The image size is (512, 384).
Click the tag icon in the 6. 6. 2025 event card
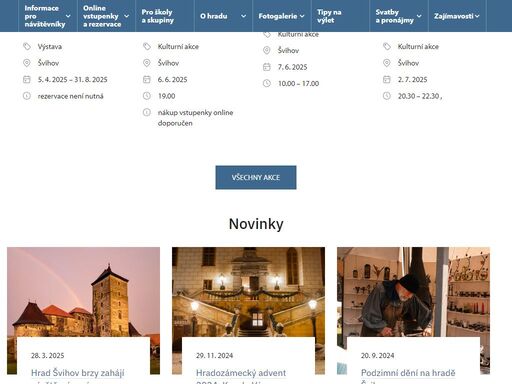pyautogui.click(x=147, y=47)
